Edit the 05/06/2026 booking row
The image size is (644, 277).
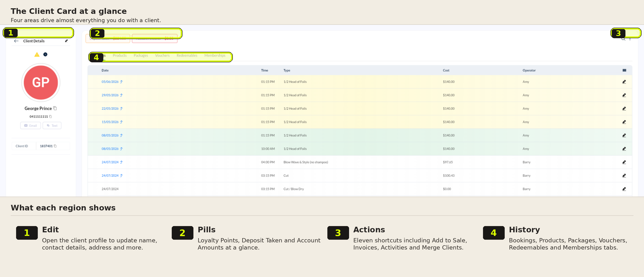point(624,82)
